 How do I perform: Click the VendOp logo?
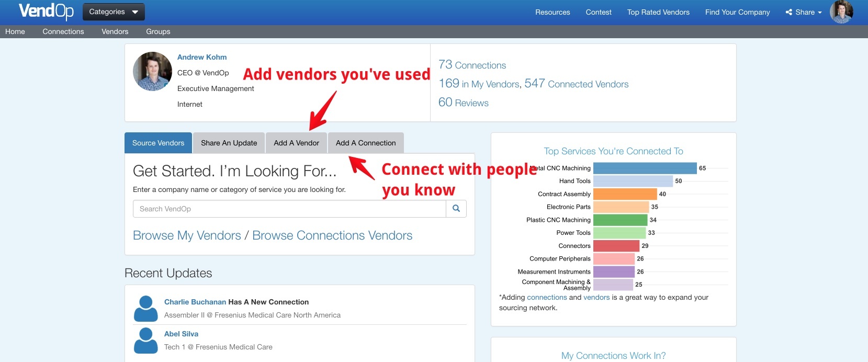pyautogui.click(x=46, y=12)
